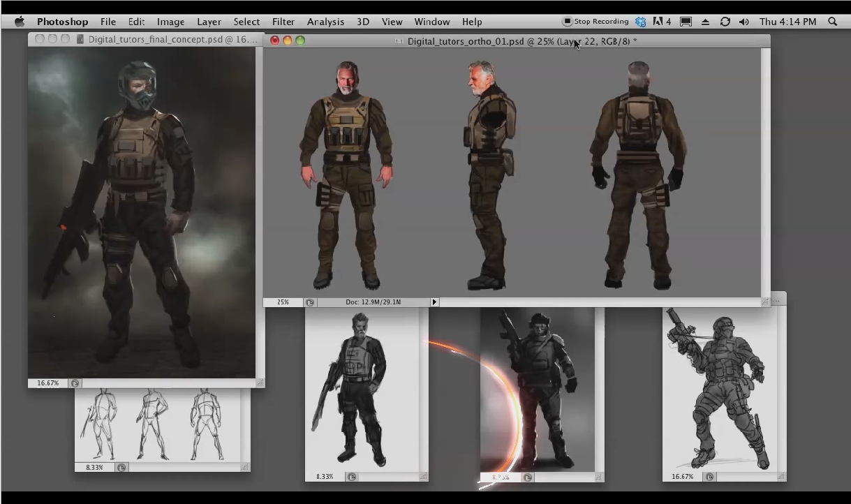Viewport: 851px width, 504px height.
Task: Open the Layer menu
Action: coord(209,22)
